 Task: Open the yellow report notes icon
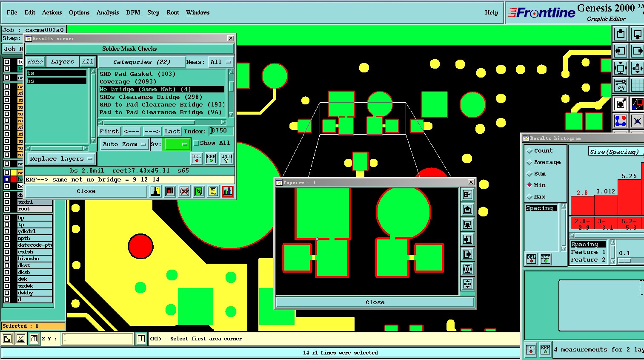tap(213, 191)
